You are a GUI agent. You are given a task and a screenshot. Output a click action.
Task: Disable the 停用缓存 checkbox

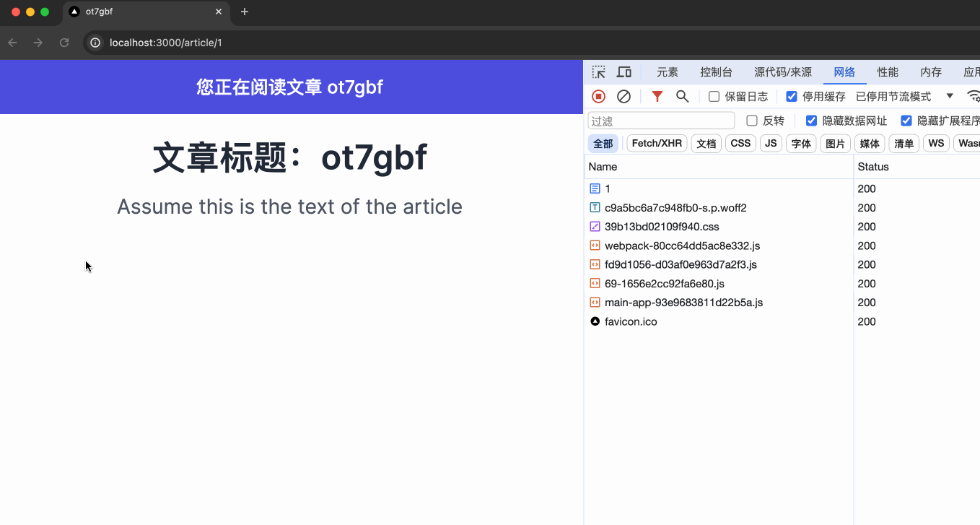pos(792,95)
